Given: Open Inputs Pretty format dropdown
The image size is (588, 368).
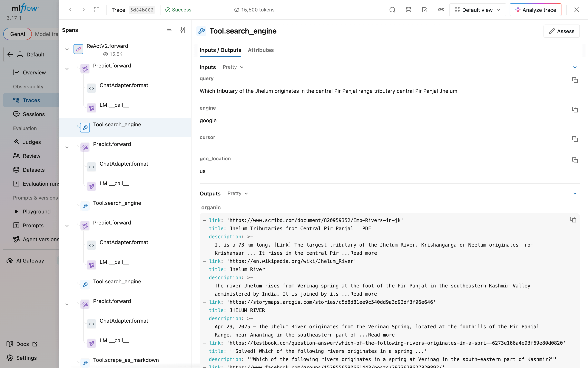Looking at the screenshot, I should click(233, 67).
